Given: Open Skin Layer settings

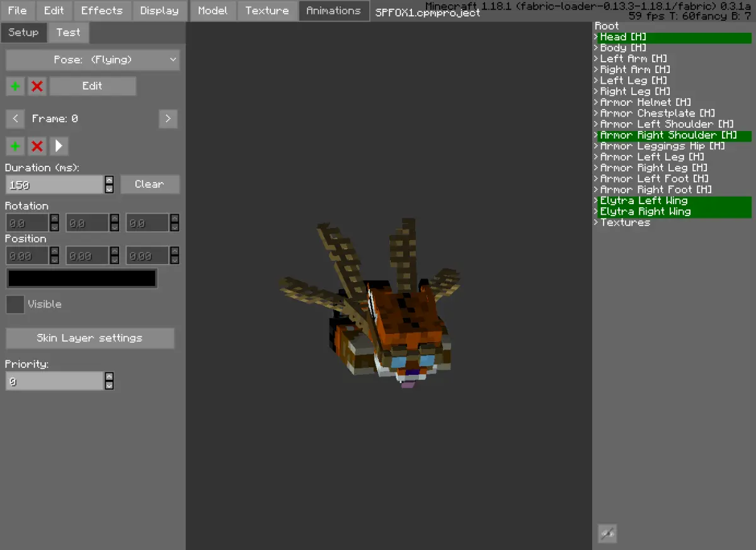Looking at the screenshot, I should point(90,338).
